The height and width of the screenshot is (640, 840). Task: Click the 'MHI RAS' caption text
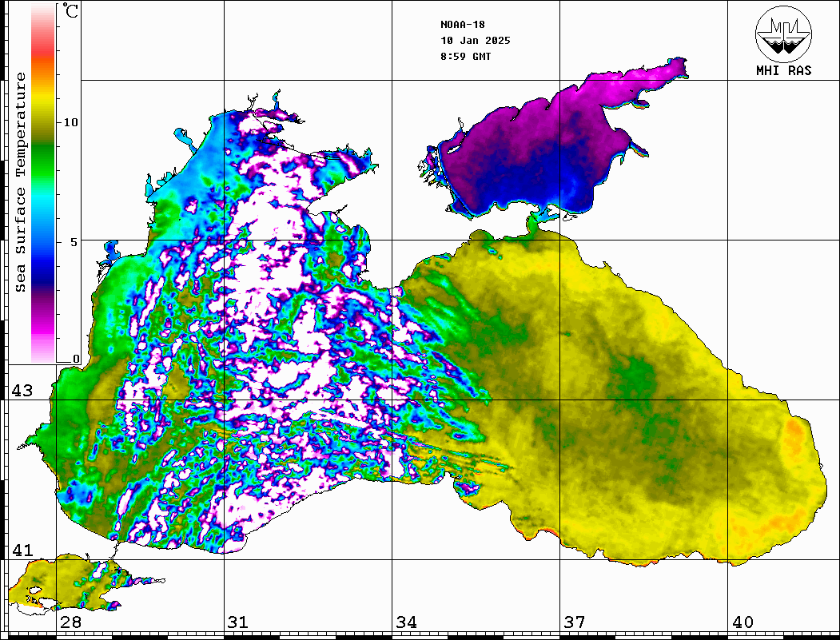[x=784, y=70]
